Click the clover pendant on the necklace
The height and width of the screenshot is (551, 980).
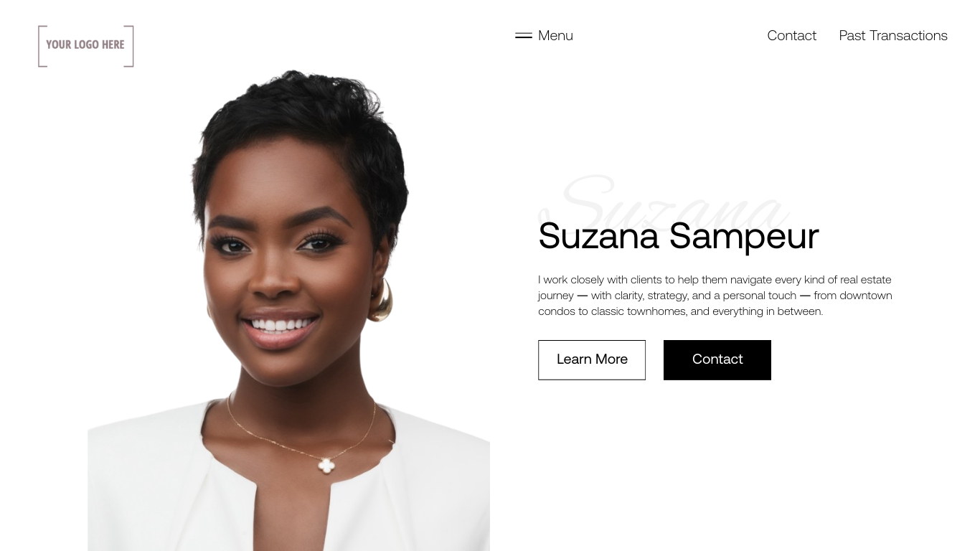tap(326, 466)
